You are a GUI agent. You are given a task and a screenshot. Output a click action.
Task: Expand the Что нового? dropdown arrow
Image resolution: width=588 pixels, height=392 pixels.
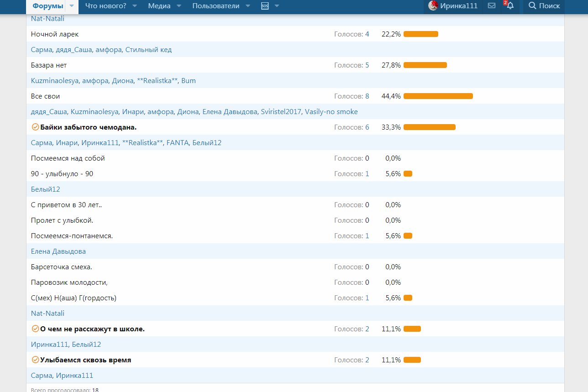click(135, 6)
